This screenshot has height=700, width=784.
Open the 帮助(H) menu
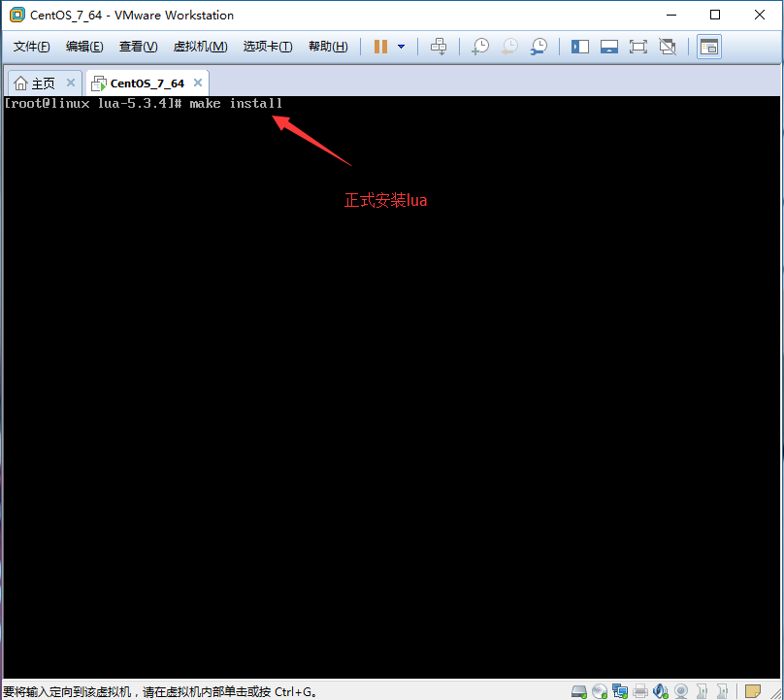(328, 47)
